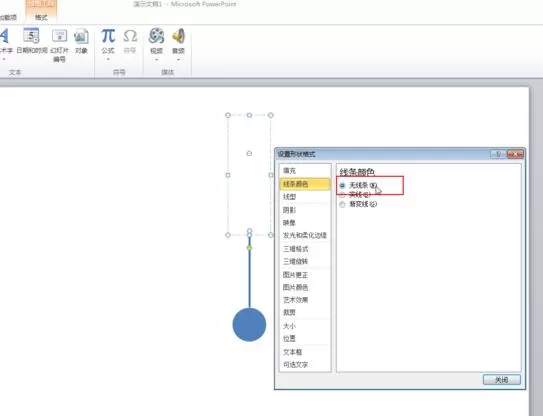The width and height of the screenshot is (543, 416).
Task: Open Glow and Soft Edges (发光和柔化边缘)
Action: pos(305,236)
